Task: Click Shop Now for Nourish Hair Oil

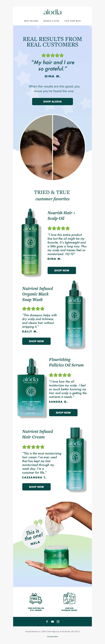Action: click(x=62, y=270)
